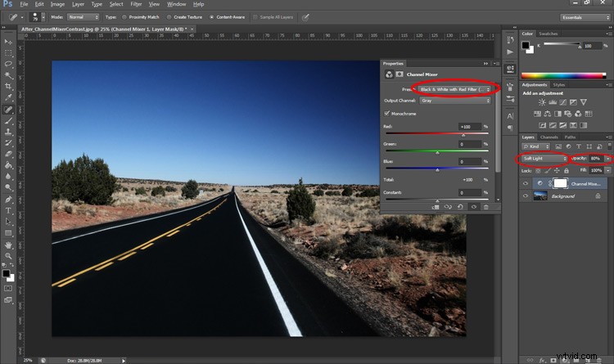Select the Horizontal Type tool
Image resolution: width=614 pixels, height=364 pixels.
(x=8, y=210)
